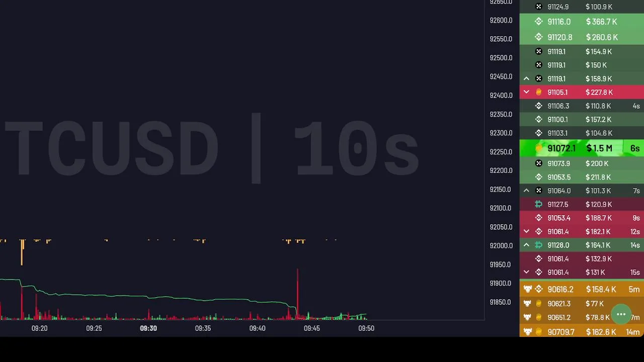This screenshot has width=644, height=362.
Task: Click the $158.4 K amount
Action: (x=601, y=290)
